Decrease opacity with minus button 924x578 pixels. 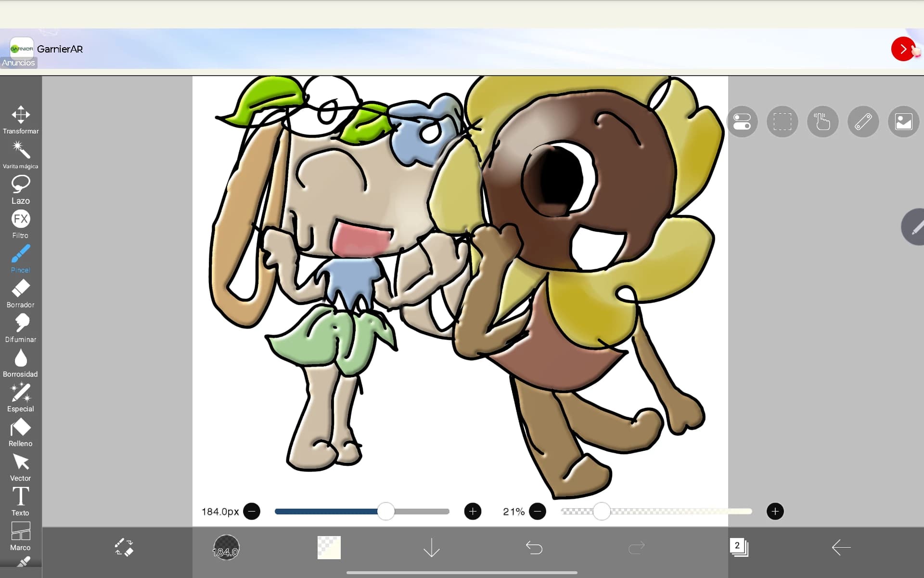(538, 511)
